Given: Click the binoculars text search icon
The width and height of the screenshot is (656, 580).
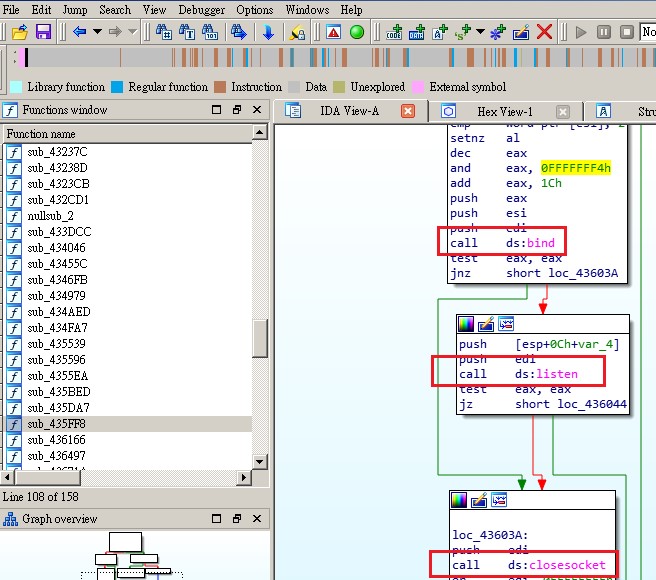Looking at the screenshot, I should pyautogui.click(x=187, y=32).
